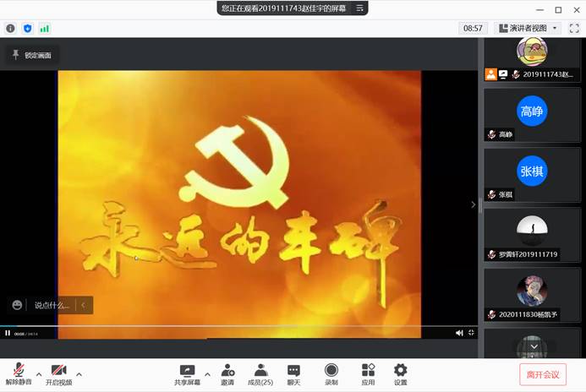Turn on video (开启视频)
The image size is (586, 392).
pos(58,374)
